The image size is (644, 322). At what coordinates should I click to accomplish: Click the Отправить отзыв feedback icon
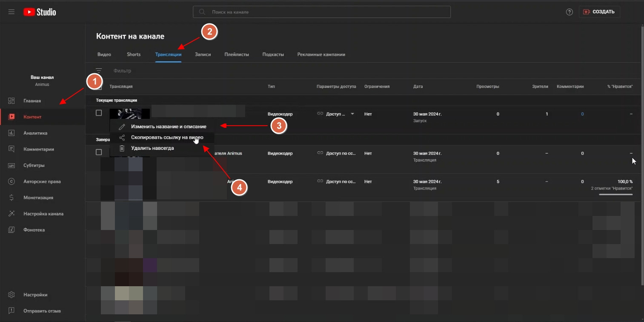click(11, 311)
